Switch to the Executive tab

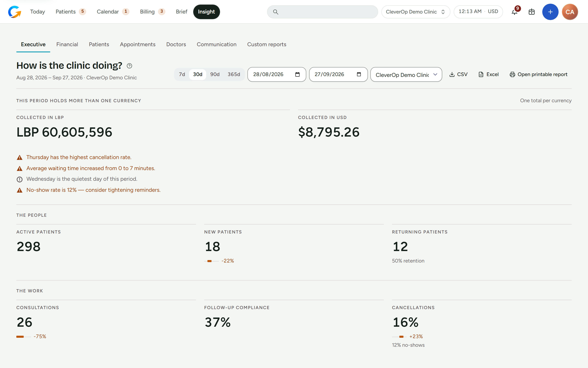pos(33,45)
